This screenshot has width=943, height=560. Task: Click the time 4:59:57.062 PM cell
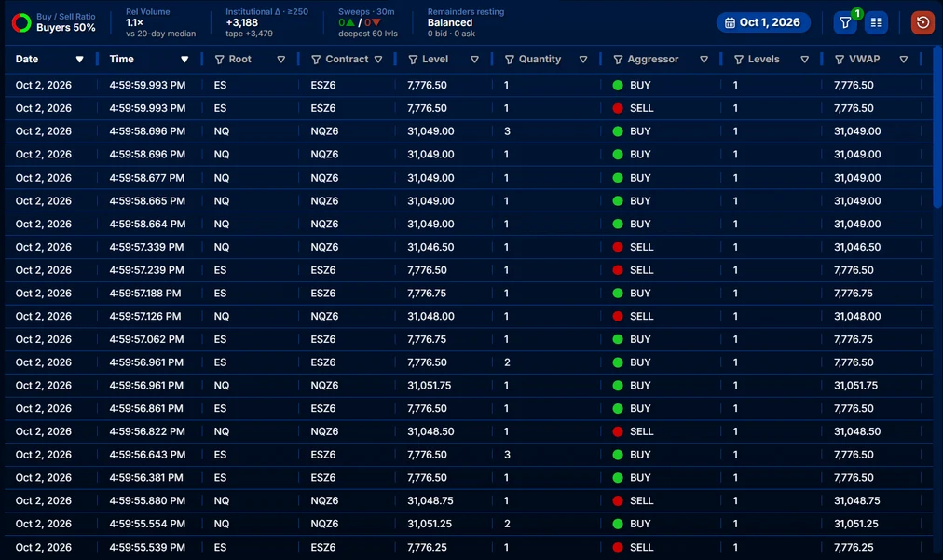pyautogui.click(x=146, y=339)
